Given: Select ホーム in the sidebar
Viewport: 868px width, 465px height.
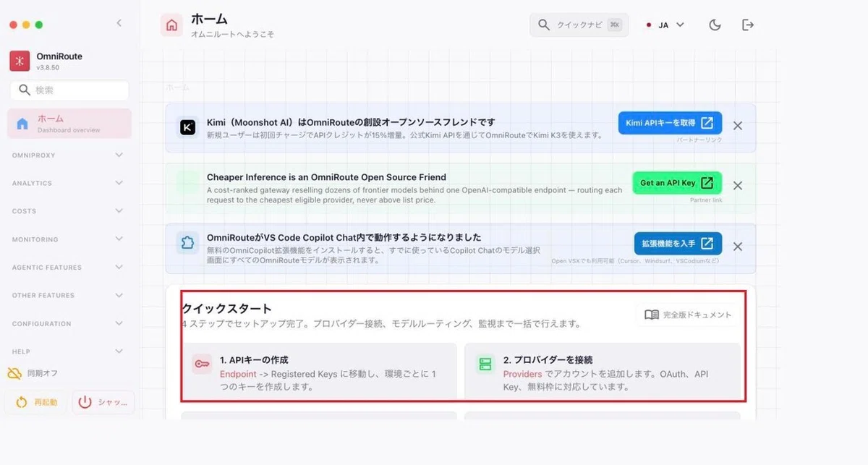Looking at the screenshot, I should click(x=69, y=123).
